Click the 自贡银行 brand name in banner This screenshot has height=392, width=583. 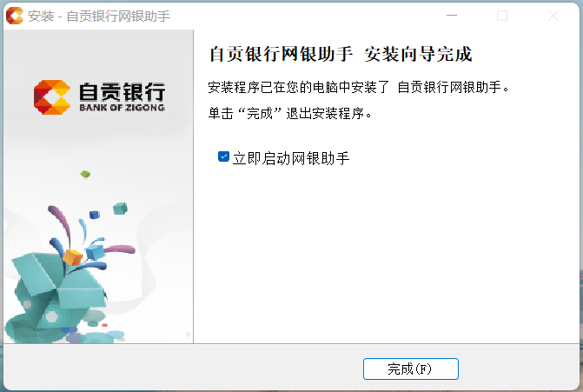point(122,91)
